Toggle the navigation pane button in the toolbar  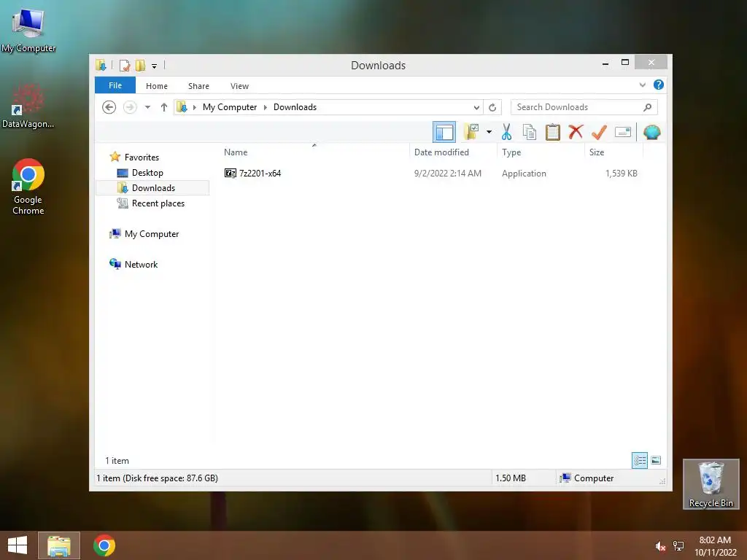(444, 132)
